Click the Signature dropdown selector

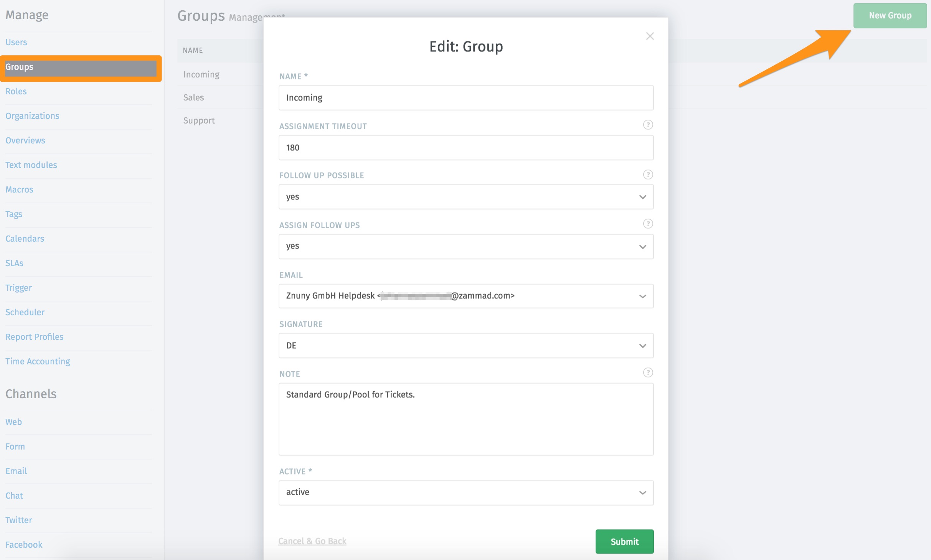pyautogui.click(x=466, y=346)
